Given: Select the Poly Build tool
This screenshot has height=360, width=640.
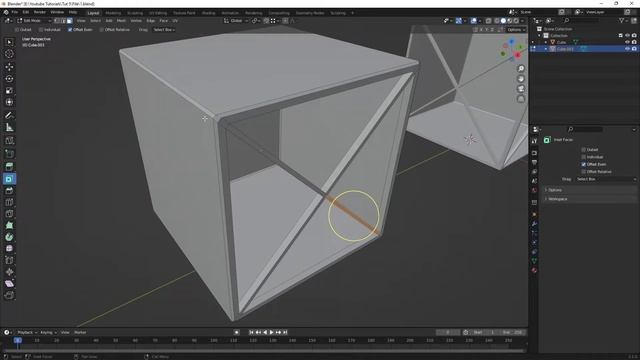Looking at the screenshot, I should click(9, 225).
